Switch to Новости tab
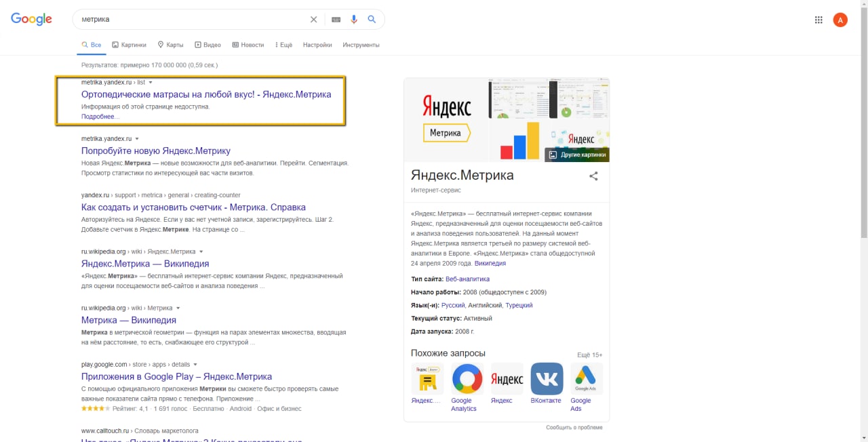 tap(248, 45)
